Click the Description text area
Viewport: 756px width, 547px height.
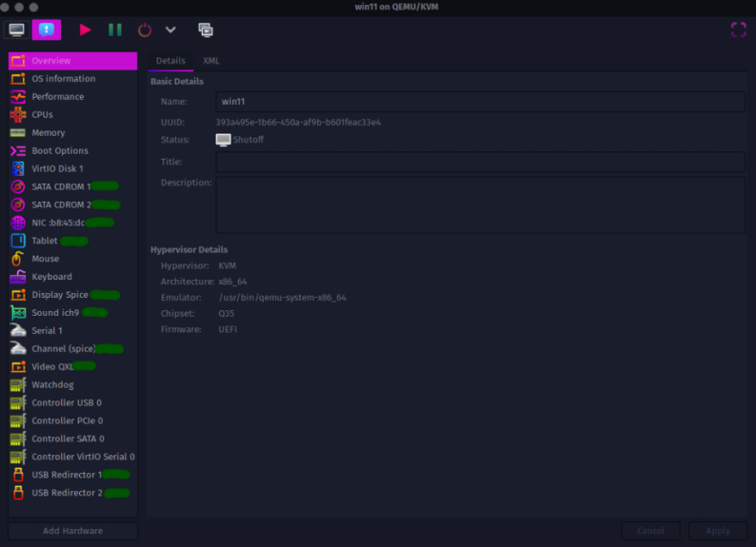pos(480,205)
